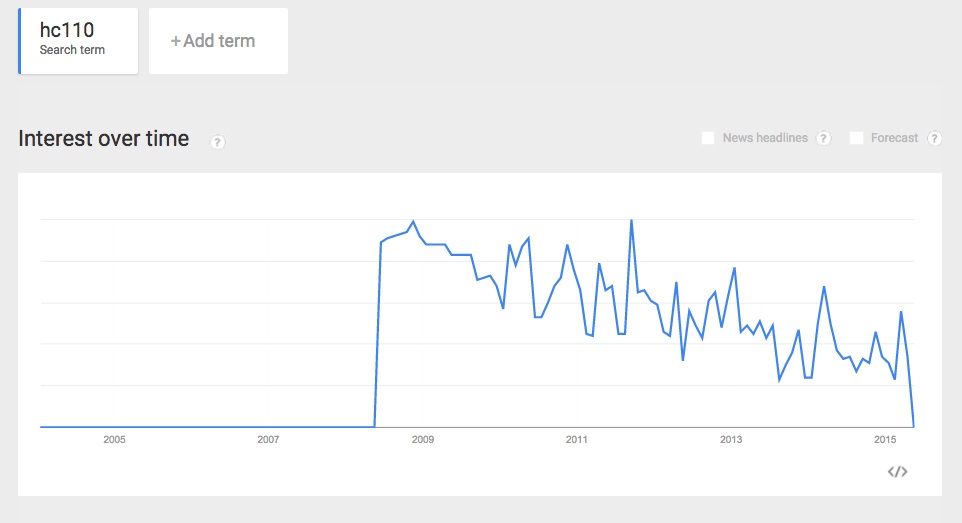This screenshot has width=962, height=523.
Task: Select the 2011 axis label
Action: coord(576,440)
